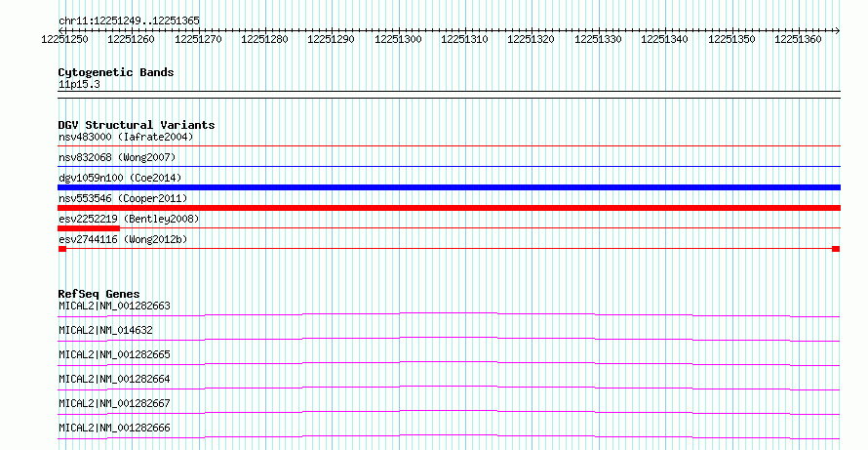Click the thick blue dgv1059n100 bar
This screenshot has height=450, width=868.
coord(449,187)
